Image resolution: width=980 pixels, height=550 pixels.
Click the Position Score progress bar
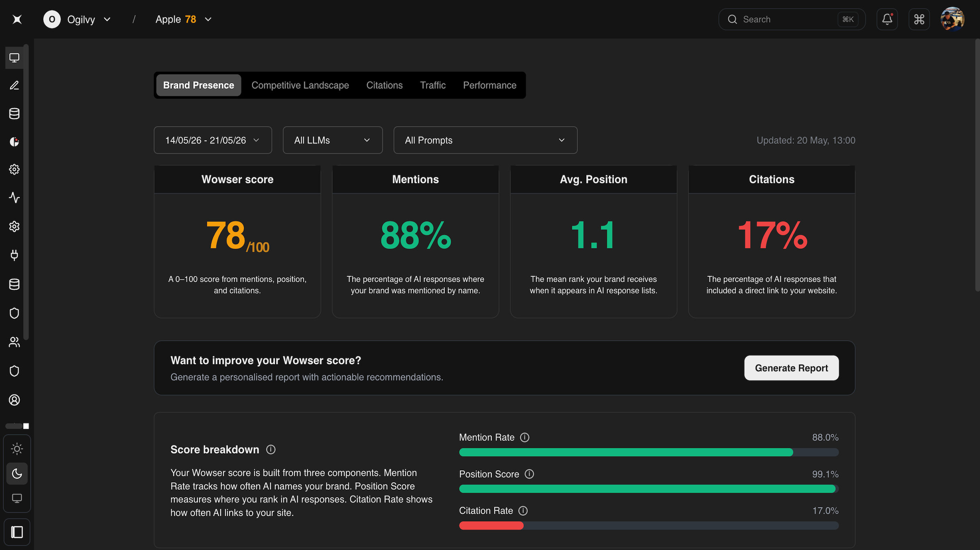(x=649, y=489)
